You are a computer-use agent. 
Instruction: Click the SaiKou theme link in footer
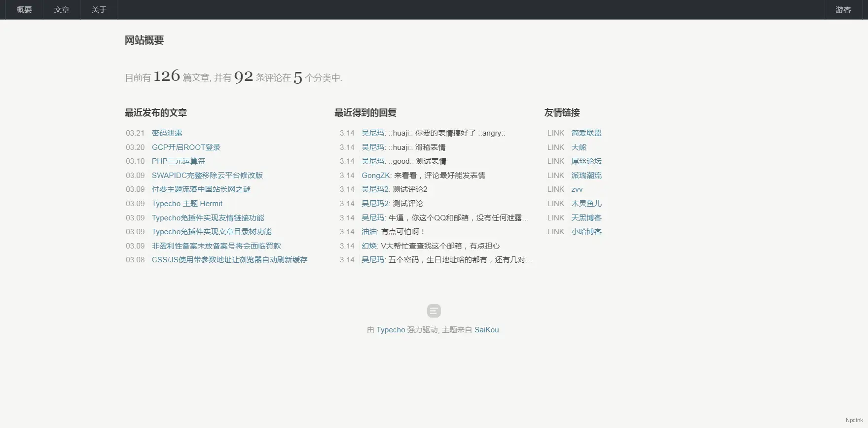coord(486,330)
